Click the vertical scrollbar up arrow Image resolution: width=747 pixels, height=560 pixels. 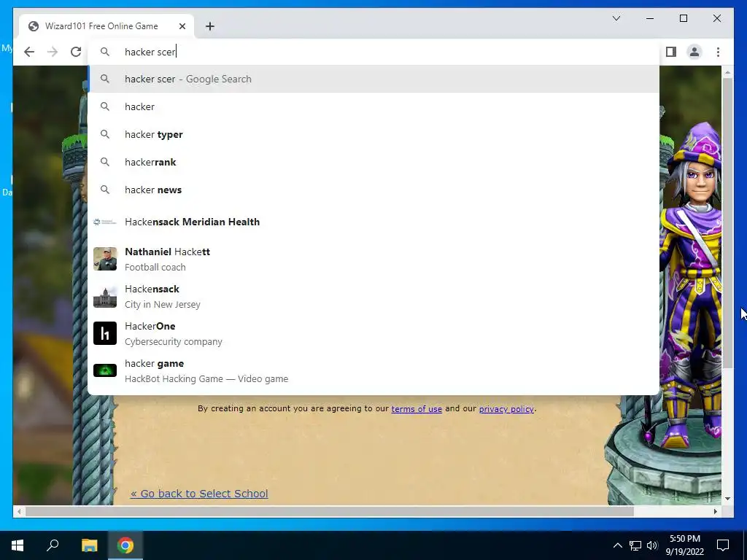727,72
